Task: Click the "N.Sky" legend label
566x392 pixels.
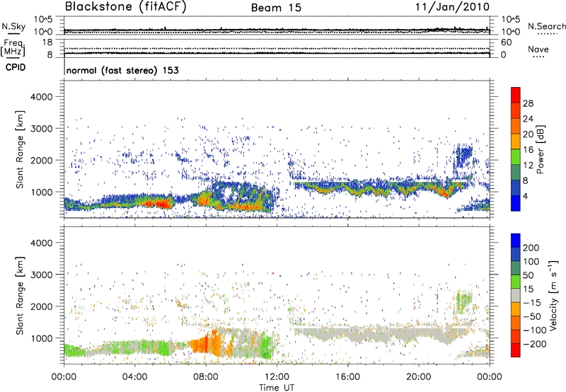Action: [13, 26]
